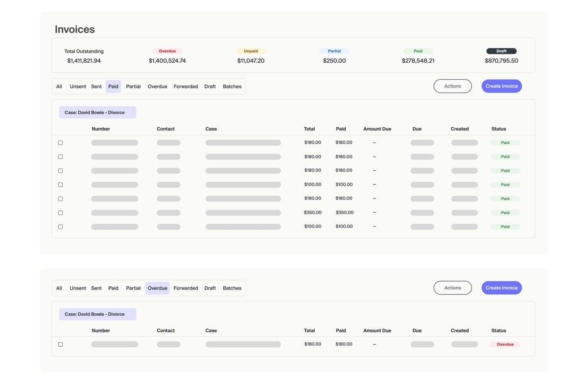Open Partial tab in lower panel

pyautogui.click(x=133, y=288)
